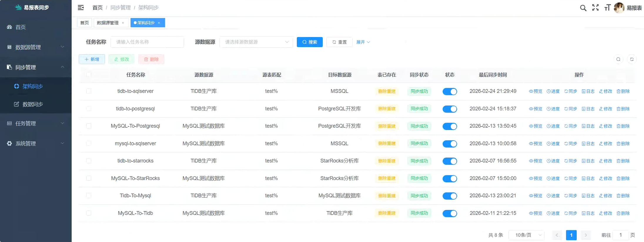The width and height of the screenshot is (644, 242).
Task: Focus the 任务名称 input field
Action: 147,42
